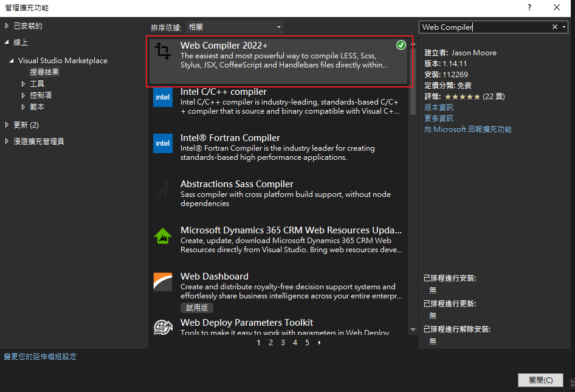The height and width of the screenshot is (392, 575).
Task: Click the Abstractions Sass Compiler icon
Action: 163,190
